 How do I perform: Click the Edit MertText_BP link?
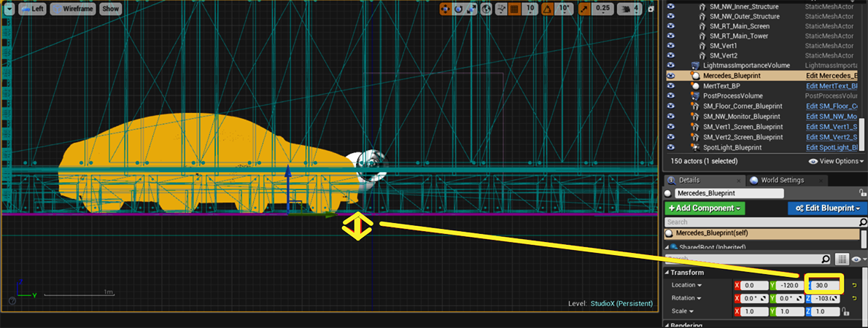(831, 86)
